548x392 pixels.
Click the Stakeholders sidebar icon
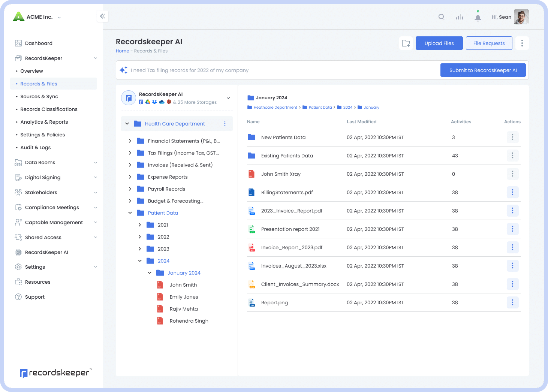[18, 192]
